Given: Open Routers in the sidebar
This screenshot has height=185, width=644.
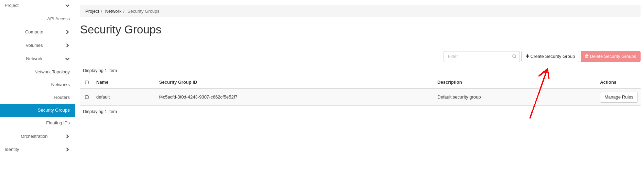Looking at the screenshot, I should tap(62, 97).
